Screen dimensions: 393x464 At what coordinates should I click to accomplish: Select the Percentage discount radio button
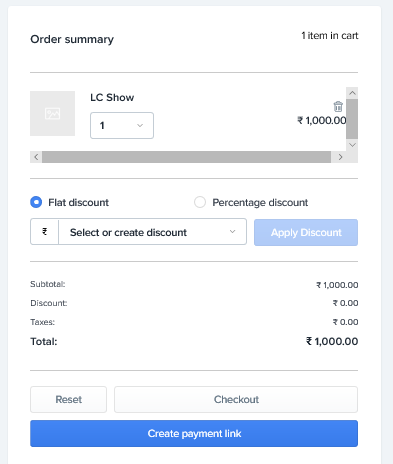point(200,202)
